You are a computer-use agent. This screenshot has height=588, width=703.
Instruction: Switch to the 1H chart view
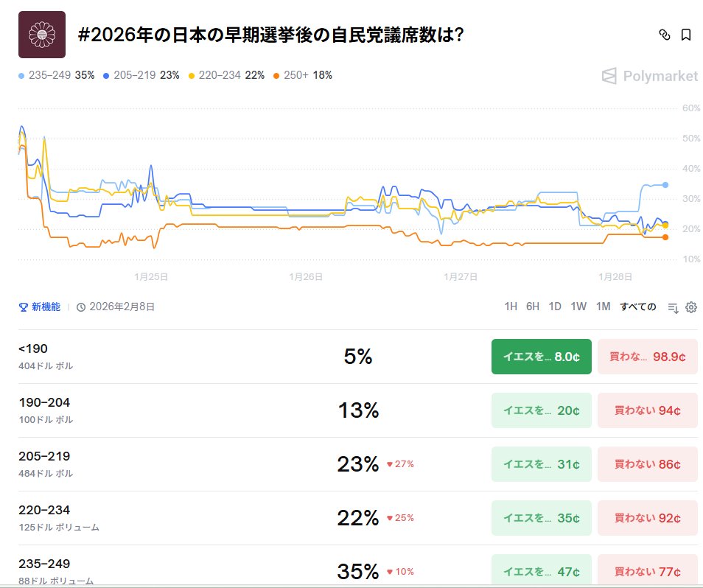tap(510, 307)
